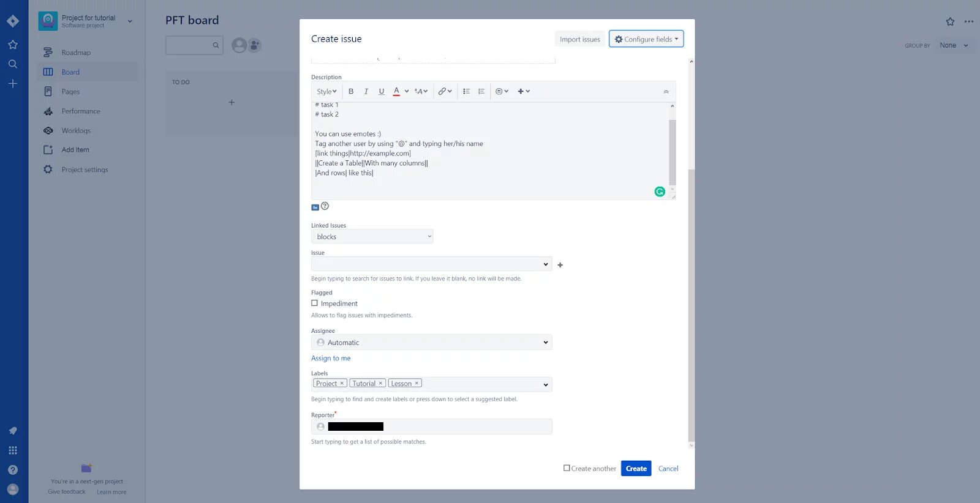This screenshot has width=980, height=503.
Task: Click into the Reporter field
Action: 431,427
